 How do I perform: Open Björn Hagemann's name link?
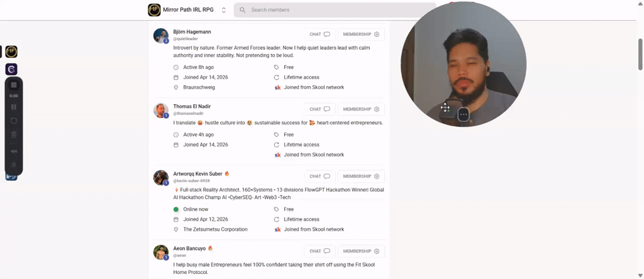pyautogui.click(x=192, y=31)
